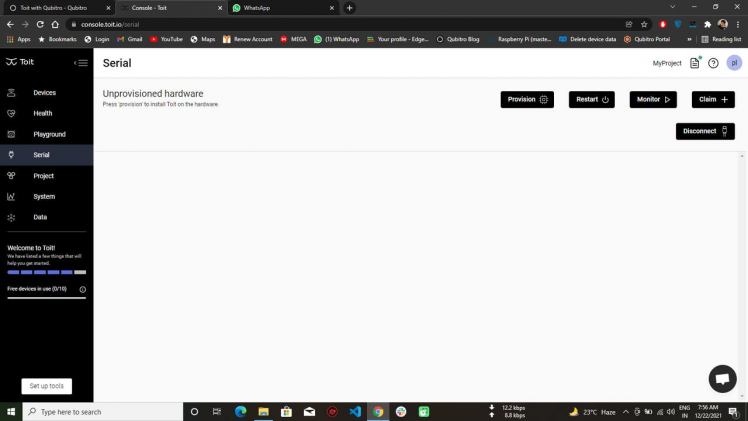Image resolution: width=748 pixels, height=421 pixels.
Task: Open the chat support bubble
Action: (x=723, y=379)
